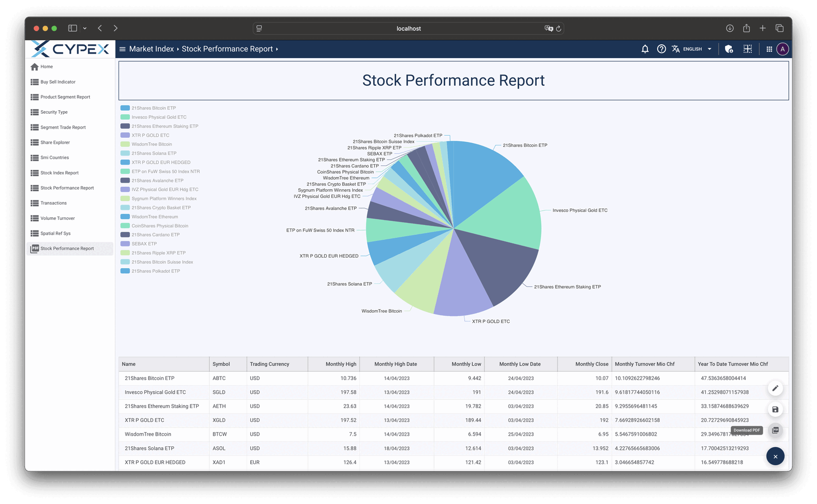Sort by the Trading Currency column header
This screenshot has height=504, width=817.
277,364
